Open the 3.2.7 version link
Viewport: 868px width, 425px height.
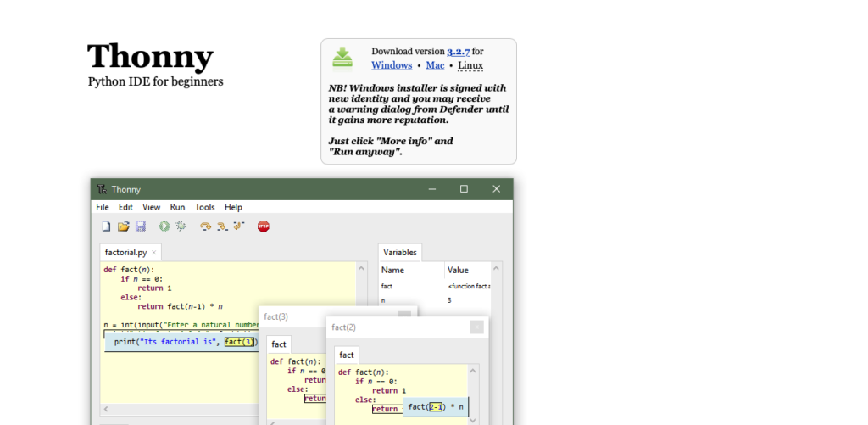[459, 52]
